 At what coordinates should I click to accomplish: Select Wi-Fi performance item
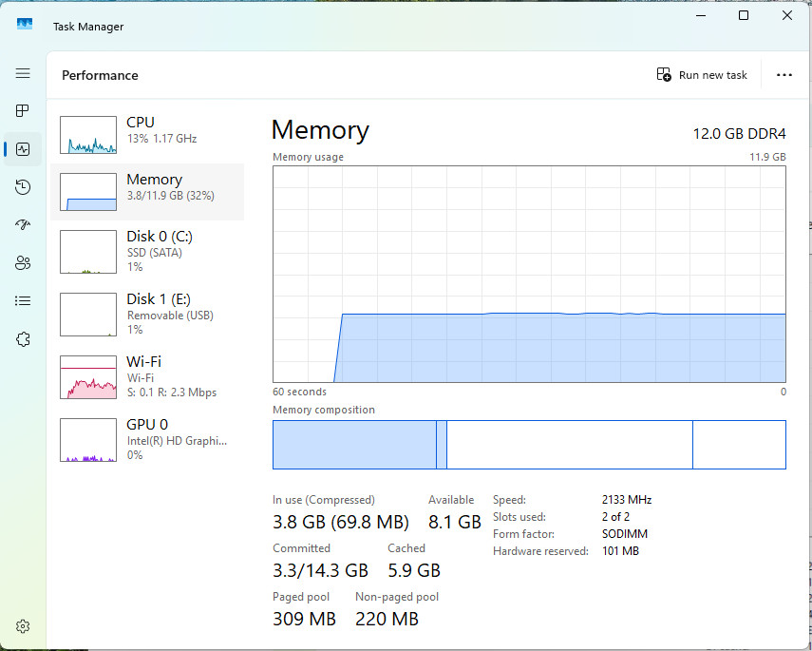(x=147, y=376)
